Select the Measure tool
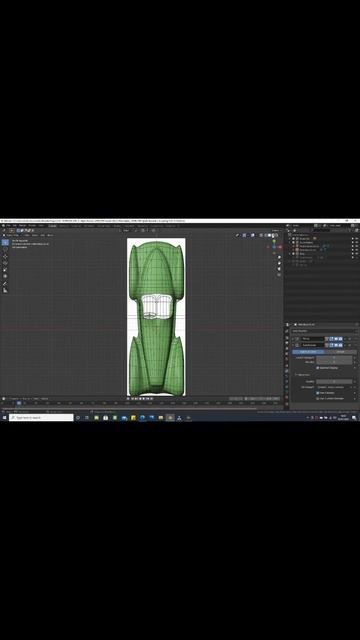Image resolution: width=360 pixels, height=640 pixels. point(5,290)
